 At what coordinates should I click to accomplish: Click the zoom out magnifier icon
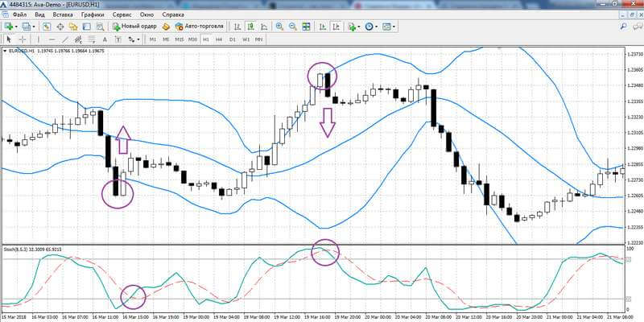[293, 27]
